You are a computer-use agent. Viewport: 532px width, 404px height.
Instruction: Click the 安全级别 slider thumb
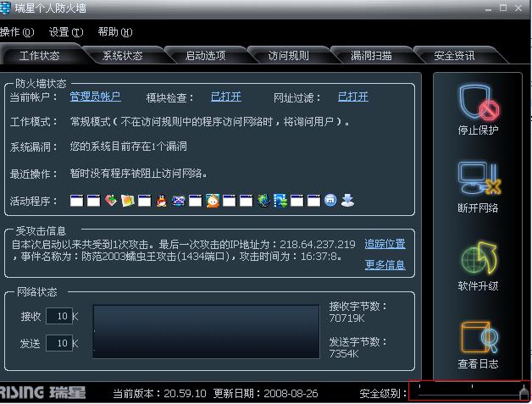pyautogui.click(x=524, y=393)
